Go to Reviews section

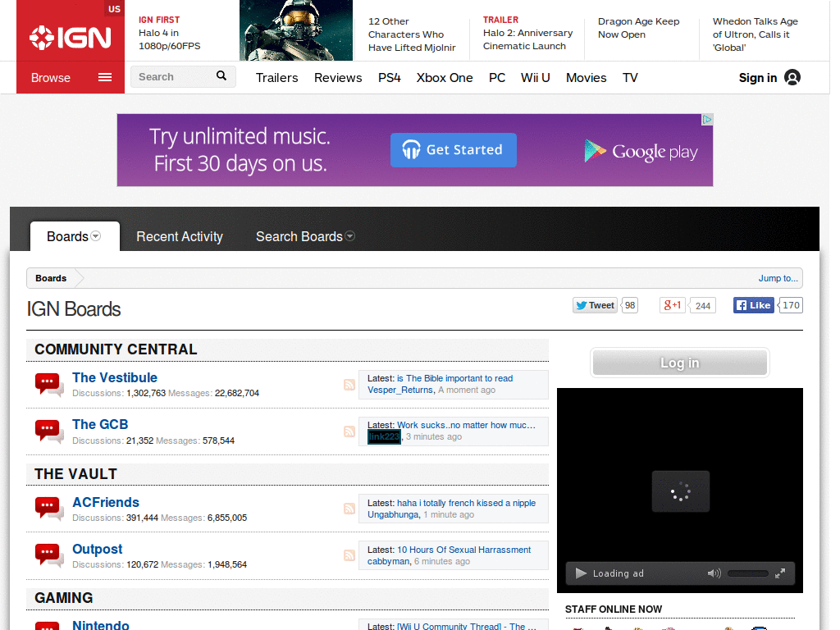(338, 78)
